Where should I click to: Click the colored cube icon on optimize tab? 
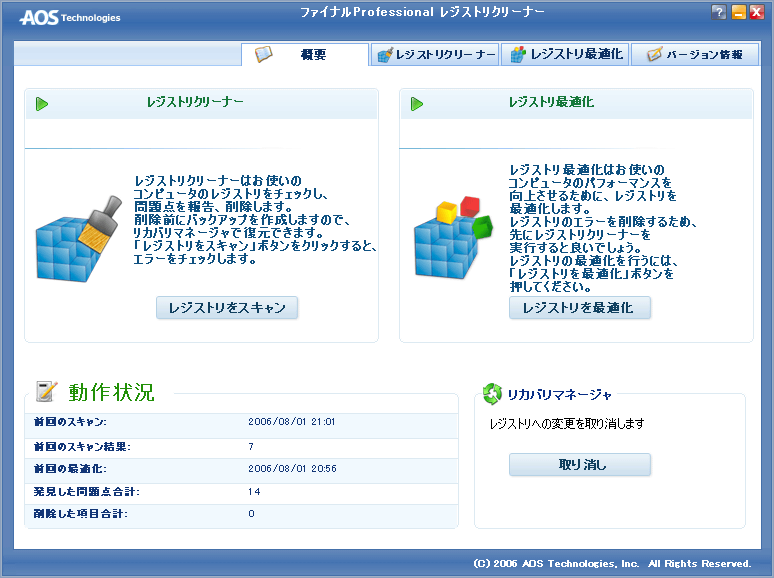coord(517,54)
